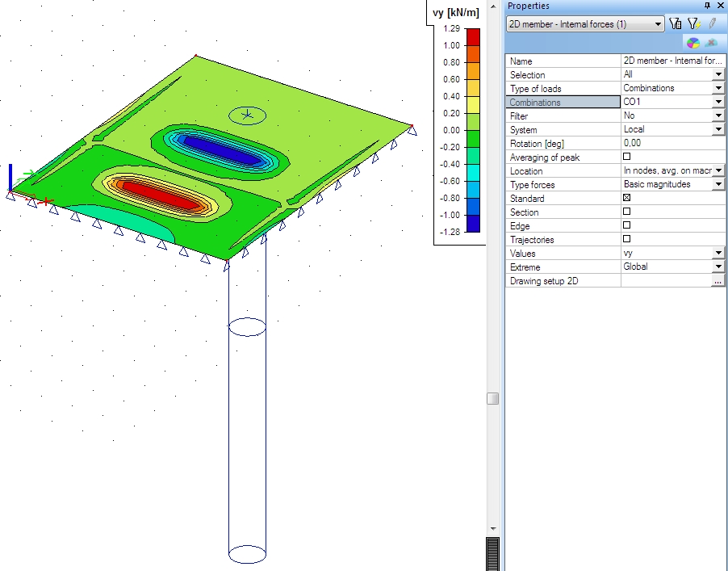Click the funnel with lightning quick-filter icon

coord(693,24)
